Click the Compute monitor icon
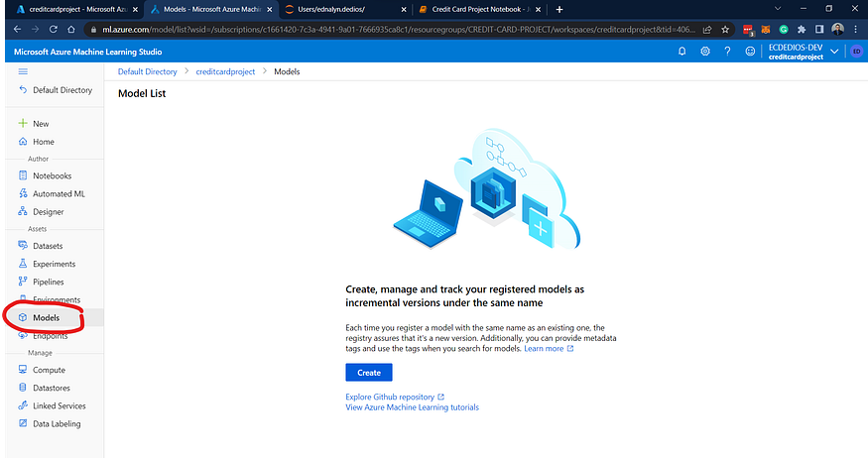 pos(23,370)
